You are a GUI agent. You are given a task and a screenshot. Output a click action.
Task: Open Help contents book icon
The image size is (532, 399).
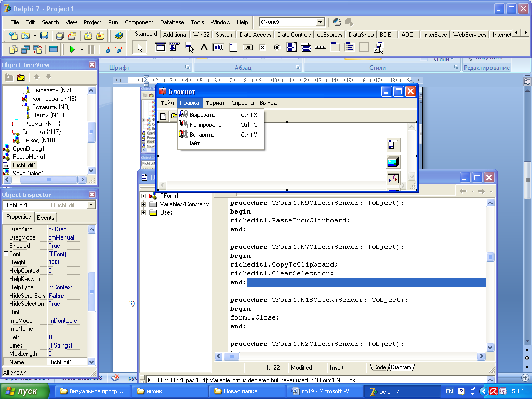119,35
